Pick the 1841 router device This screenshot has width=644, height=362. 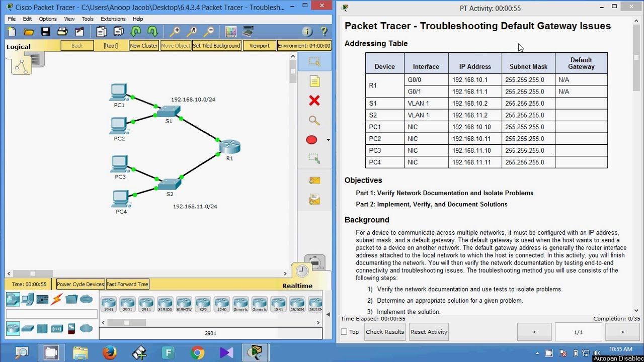point(278,305)
